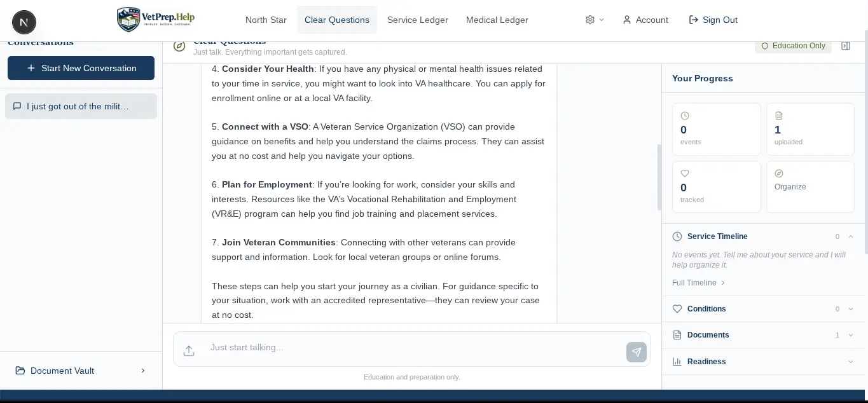The height and width of the screenshot is (403, 868).
Task: Click the plus icon on Start New Conversation
Action: (x=31, y=68)
